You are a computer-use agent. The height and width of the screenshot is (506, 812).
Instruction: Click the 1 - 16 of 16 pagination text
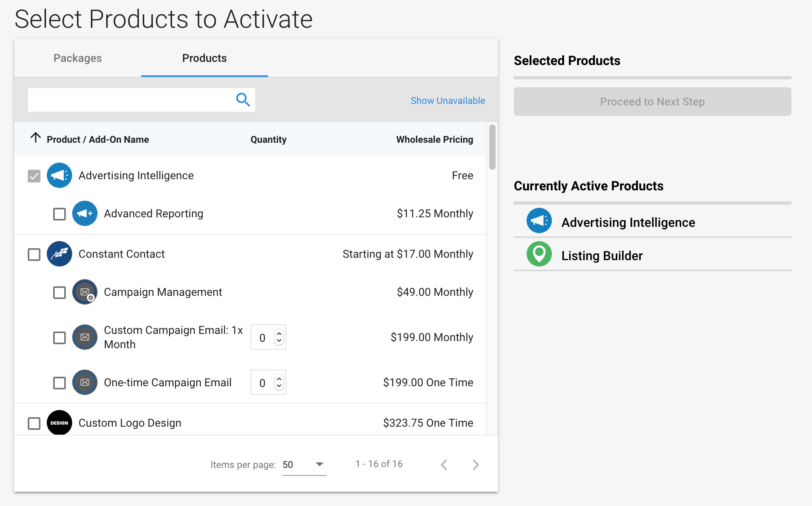pyautogui.click(x=379, y=464)
